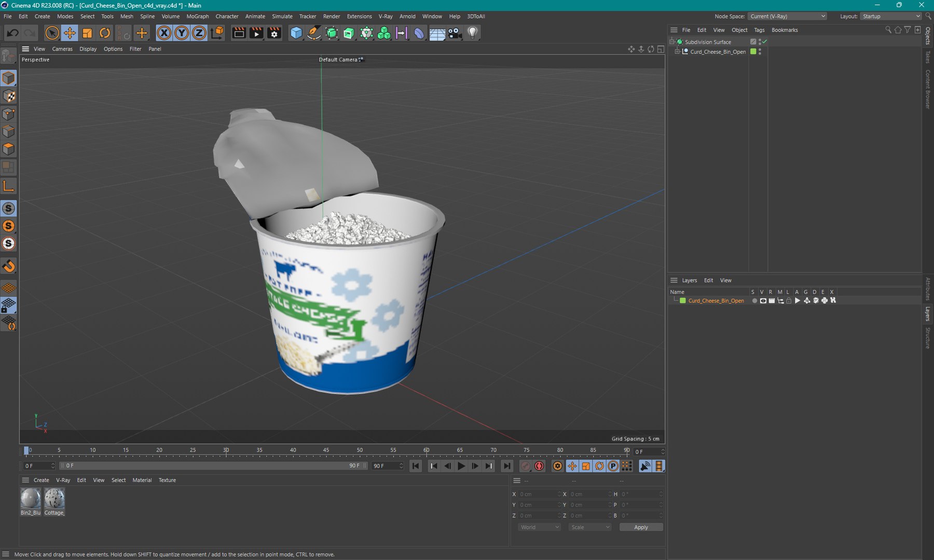Open the viewport Cameras menu
Image resolution: width=934 pixels, height=560 pixels.
(x=62, y=49)
